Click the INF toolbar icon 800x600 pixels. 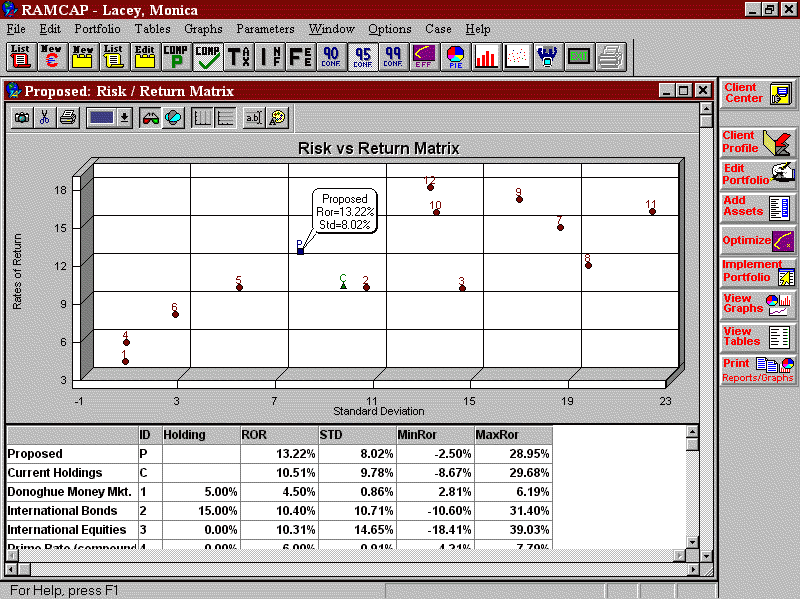tap(269, 57)
